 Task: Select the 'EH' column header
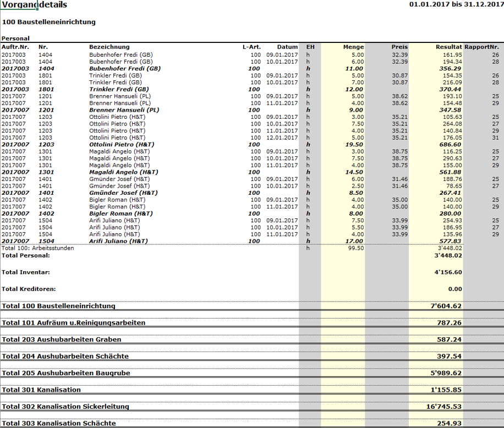[310, 47]
